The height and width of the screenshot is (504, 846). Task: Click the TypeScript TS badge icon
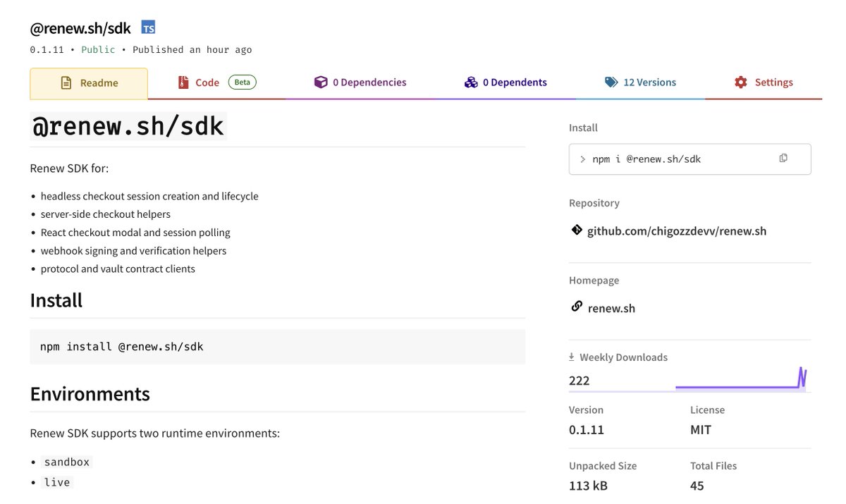pyautogui.click(x=148, y=27)
